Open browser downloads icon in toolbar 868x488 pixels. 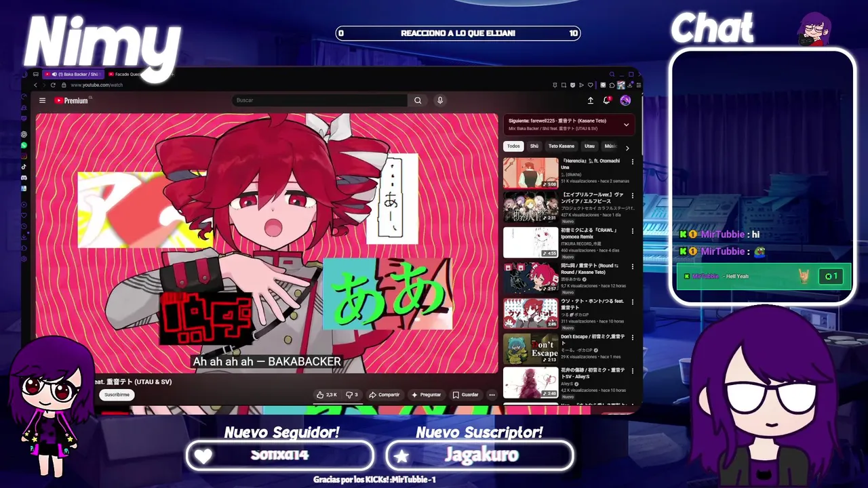630,85
